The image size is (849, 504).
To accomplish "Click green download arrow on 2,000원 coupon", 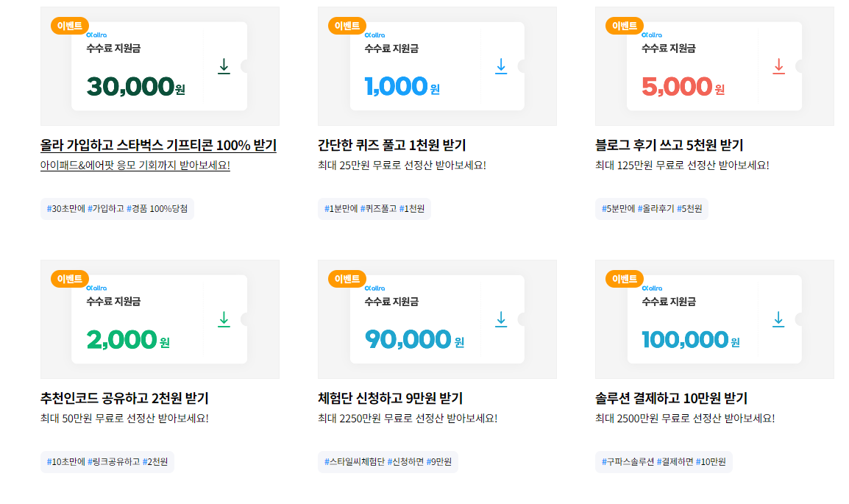I will click(224, 319).
